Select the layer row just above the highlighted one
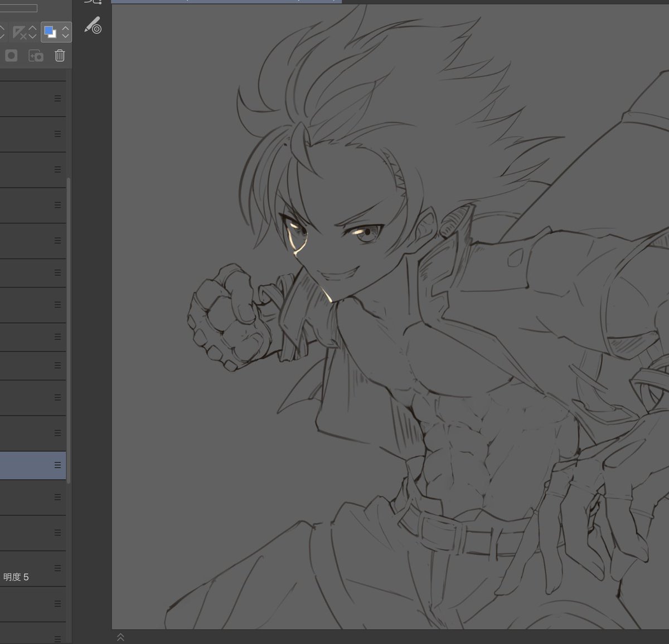 33,433
